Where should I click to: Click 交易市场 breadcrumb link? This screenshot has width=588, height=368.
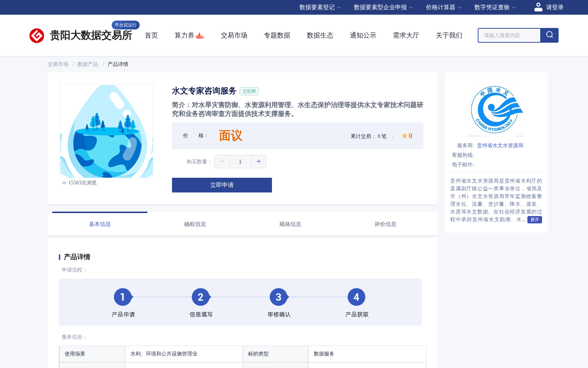tap(58, 64)
